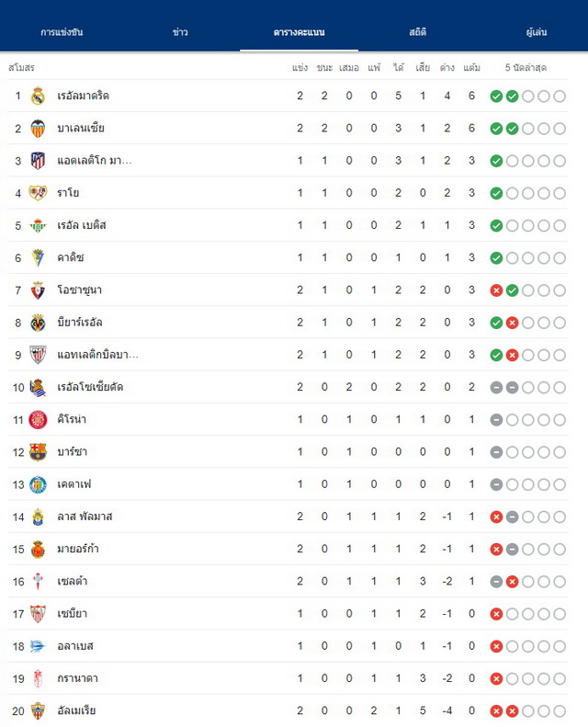Click the Getafe blue crest
Image resolution: width=588 pixels, height=727 pixels.
(x=38, y=484)
